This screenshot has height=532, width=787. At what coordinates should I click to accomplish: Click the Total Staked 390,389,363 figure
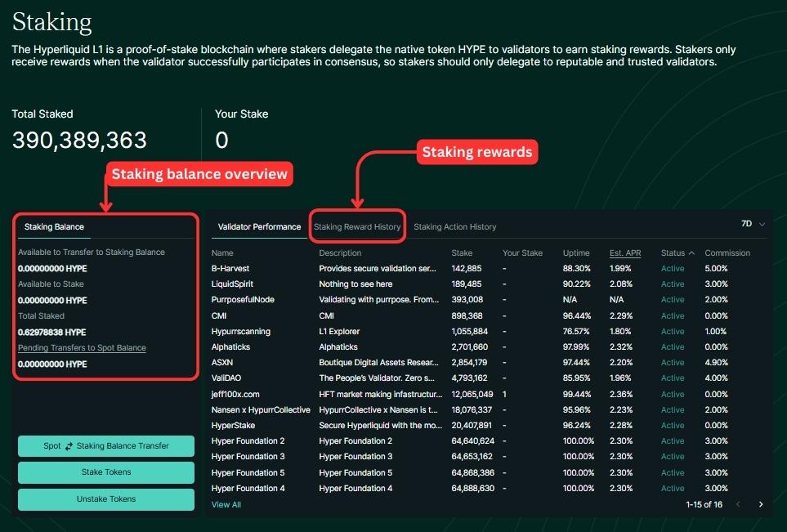point(79,140)
